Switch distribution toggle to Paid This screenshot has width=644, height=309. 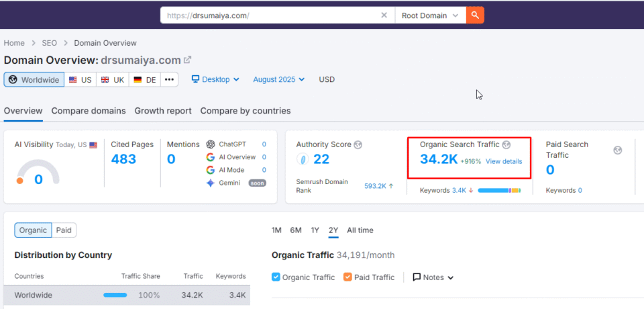pyautogui.click(x=64, y=230)
